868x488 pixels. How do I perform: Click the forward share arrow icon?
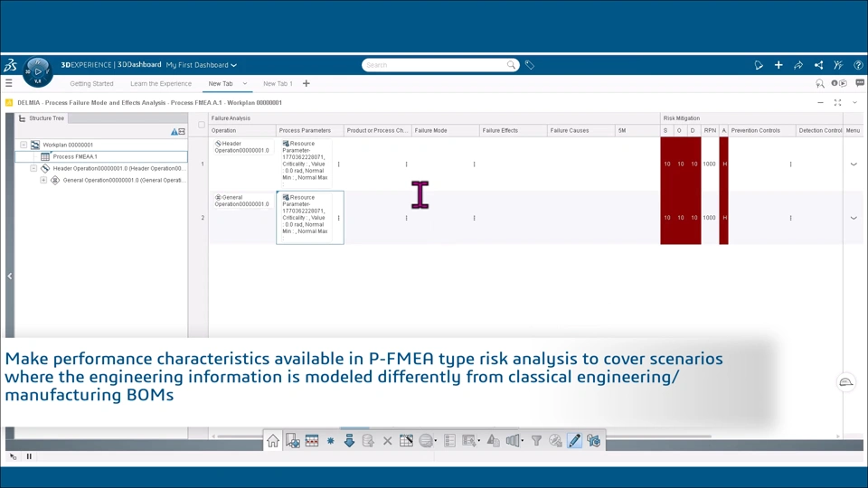point(798,65)
